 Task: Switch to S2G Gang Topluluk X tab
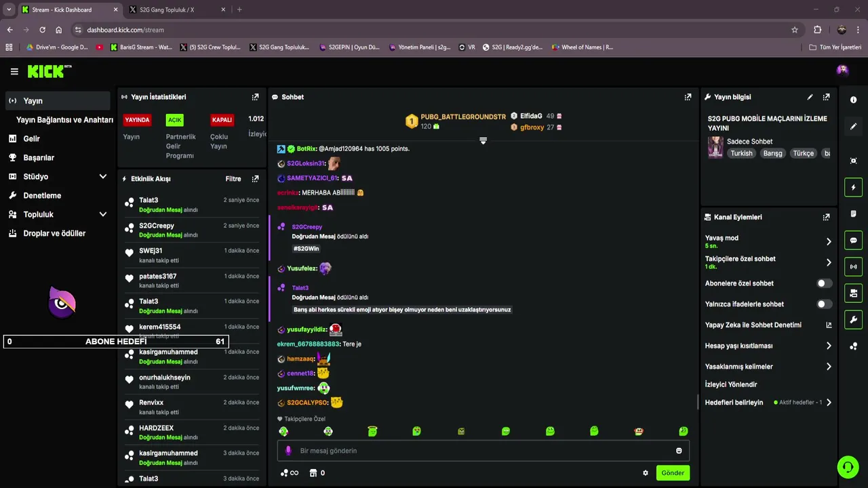[x=176, y=9]
